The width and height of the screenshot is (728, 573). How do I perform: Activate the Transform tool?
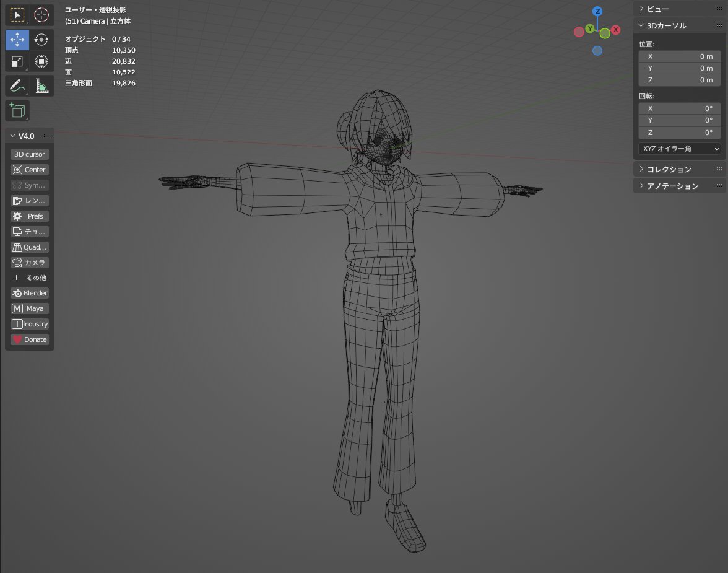[41, 61]
